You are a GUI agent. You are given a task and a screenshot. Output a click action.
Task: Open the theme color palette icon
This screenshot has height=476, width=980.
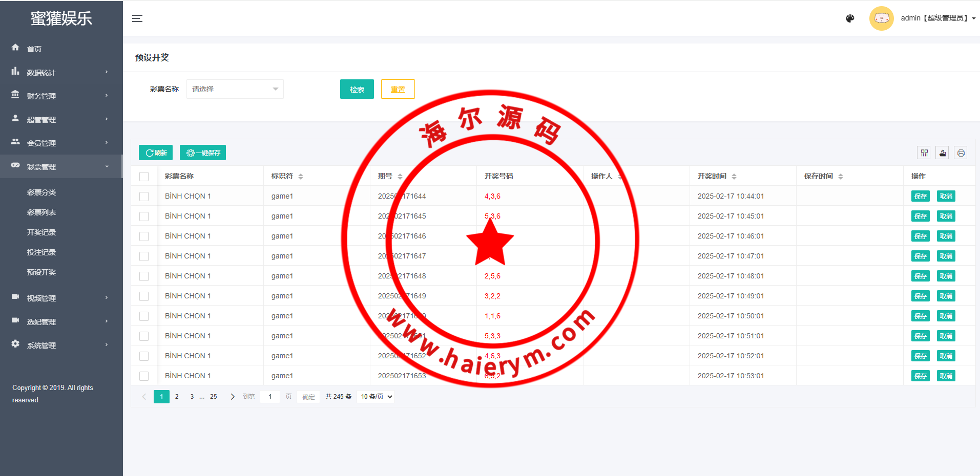850,18
